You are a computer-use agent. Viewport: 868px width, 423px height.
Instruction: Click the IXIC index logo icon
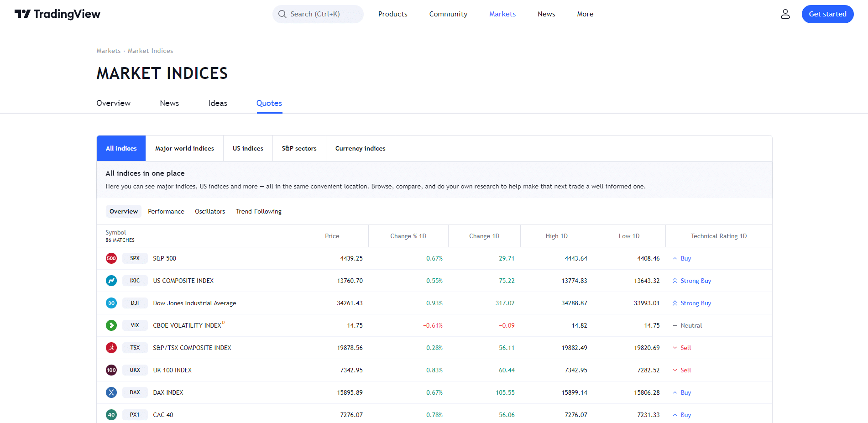tap(111, 281)
